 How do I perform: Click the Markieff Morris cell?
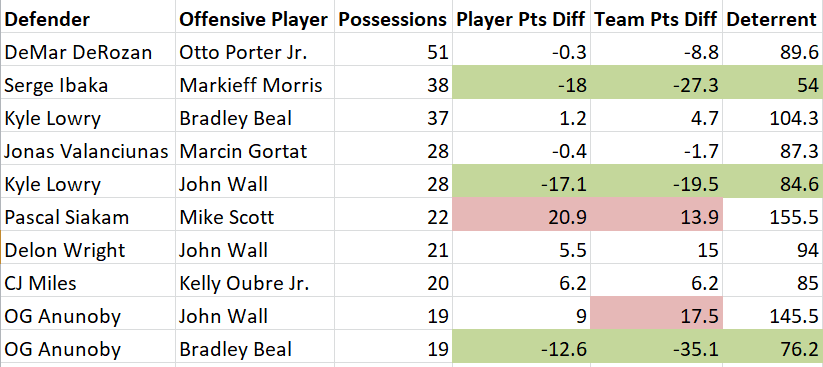click(255, 85)
